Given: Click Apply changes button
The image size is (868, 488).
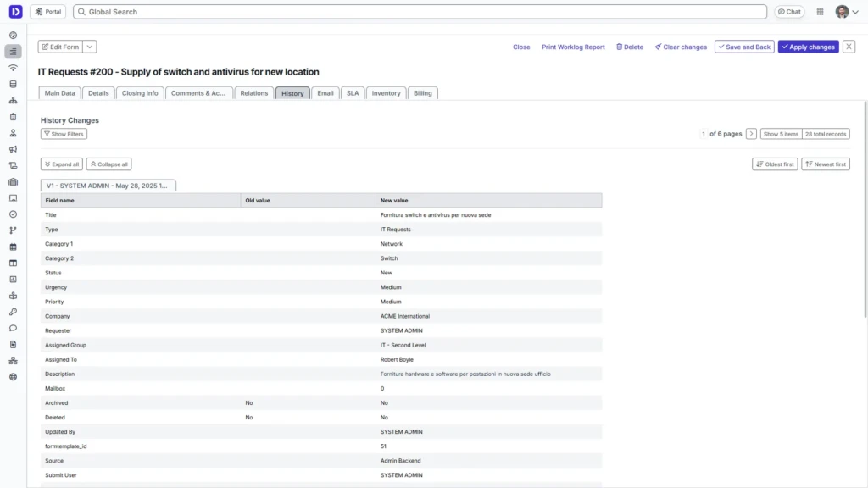Looking at the screenshot, I should coord(808,47).
